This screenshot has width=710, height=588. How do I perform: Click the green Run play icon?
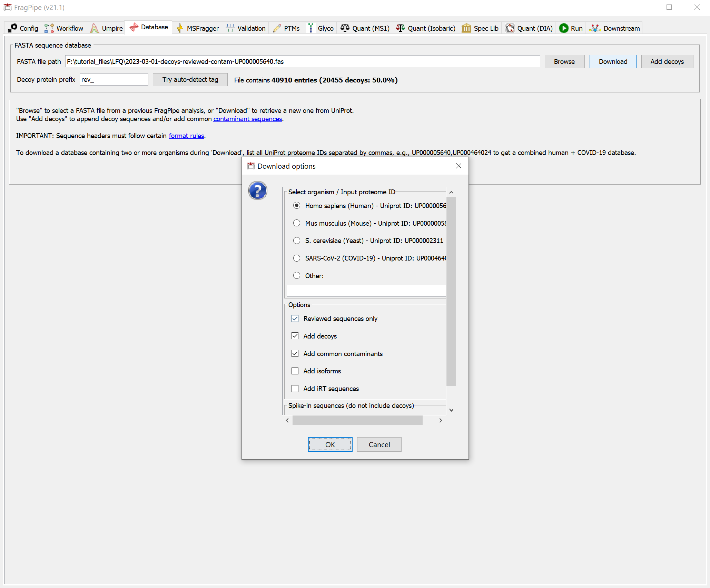[563, 28]
